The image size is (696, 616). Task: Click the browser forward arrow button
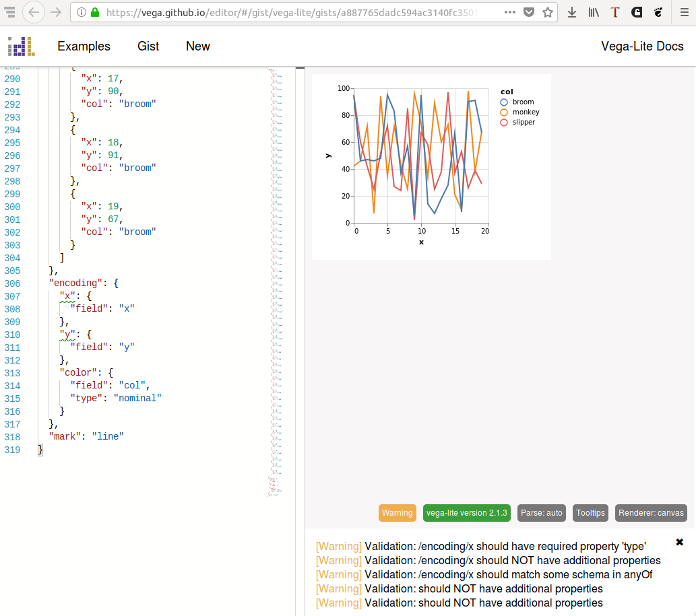coord(56,12)
